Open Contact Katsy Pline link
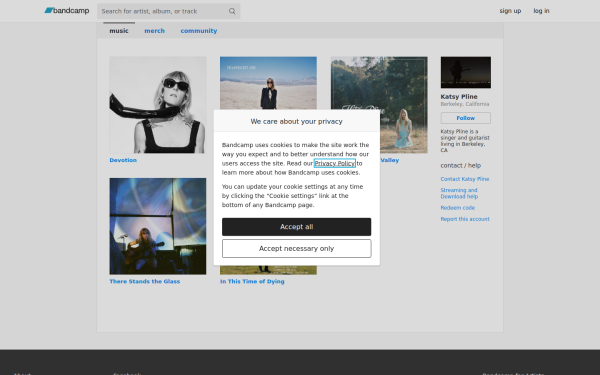The width and height of the screenshot is (600, 375). pyautogui.click(x=465, y=179)
